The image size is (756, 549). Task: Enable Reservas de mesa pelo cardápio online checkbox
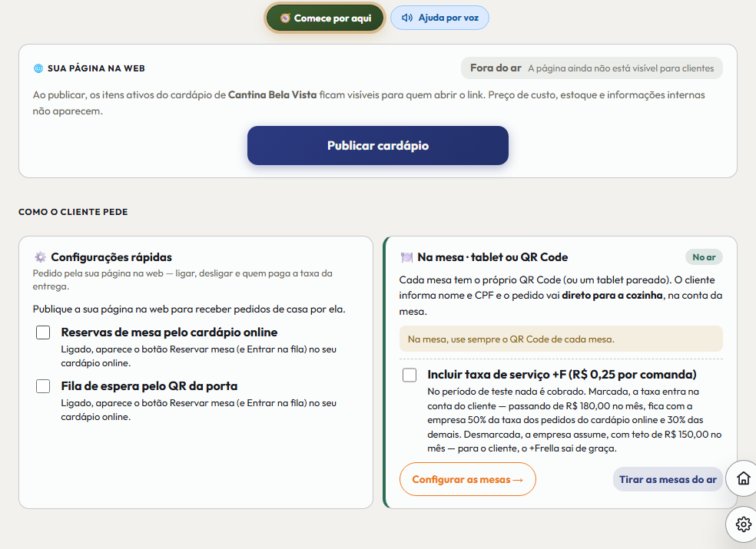(x=43, y=332)
